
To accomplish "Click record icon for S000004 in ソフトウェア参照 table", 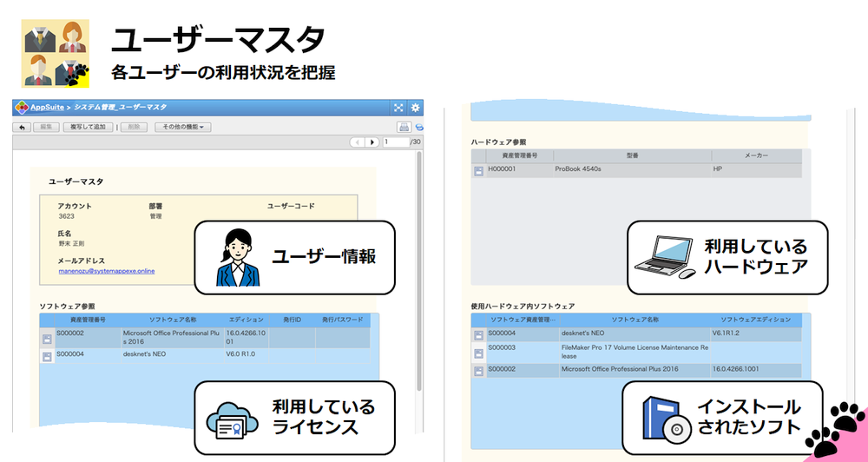I will click(47, 356).
